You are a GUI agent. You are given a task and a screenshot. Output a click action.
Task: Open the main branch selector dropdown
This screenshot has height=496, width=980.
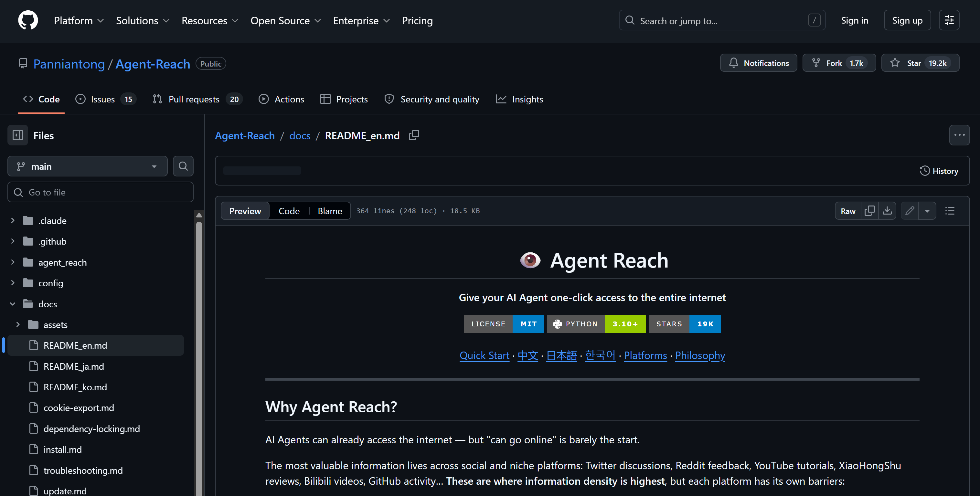88,166
